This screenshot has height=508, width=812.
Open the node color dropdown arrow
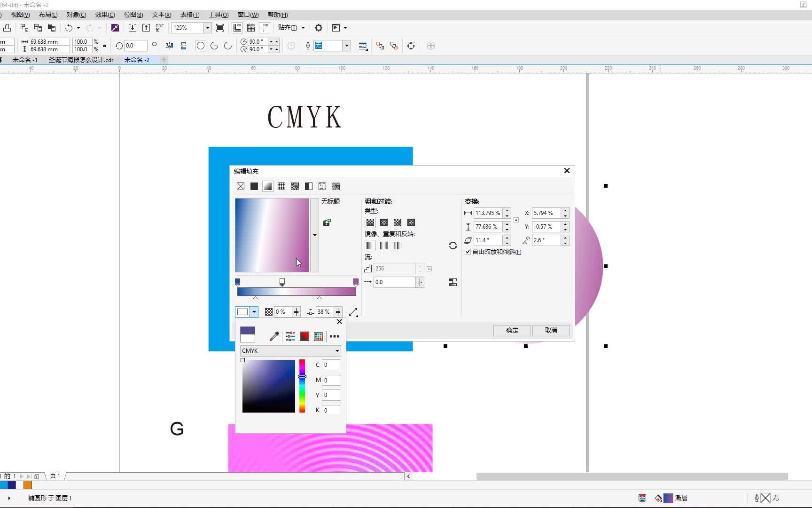254,312
